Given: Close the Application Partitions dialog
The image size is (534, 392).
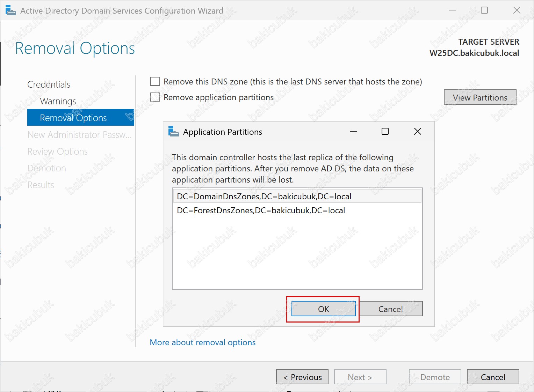Looking at the screenshot, I should click(x=417, y=131).
